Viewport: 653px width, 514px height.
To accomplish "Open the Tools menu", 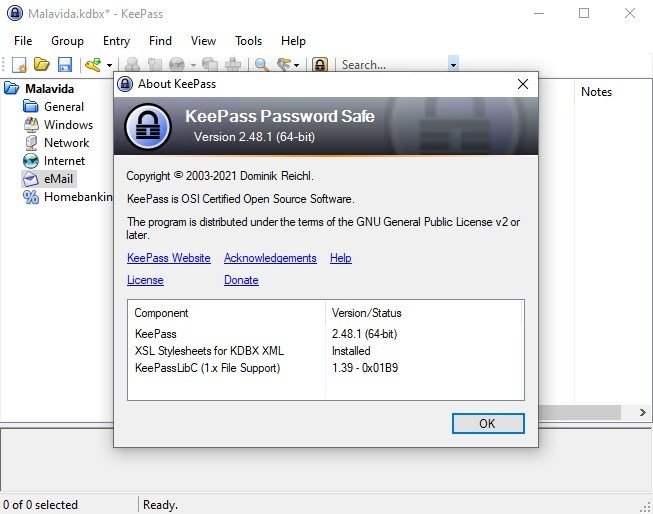I will click(248, 41).
